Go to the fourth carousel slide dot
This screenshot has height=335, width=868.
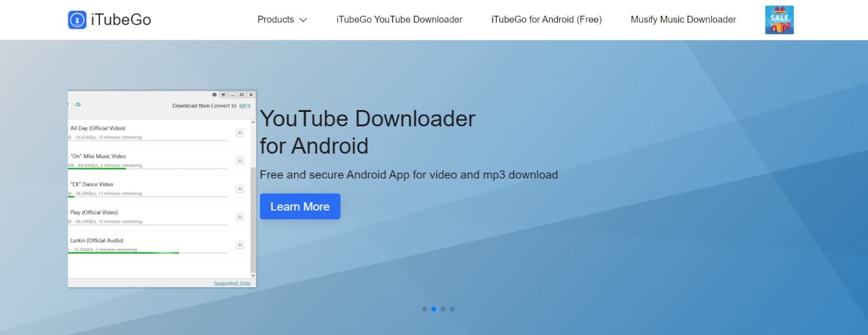pyautogui.click(x=452, y=309)
